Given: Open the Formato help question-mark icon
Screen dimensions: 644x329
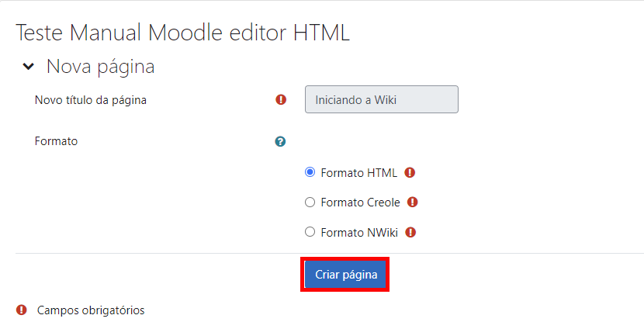Looking at the screenshot, I should click(x=280, y=142).
